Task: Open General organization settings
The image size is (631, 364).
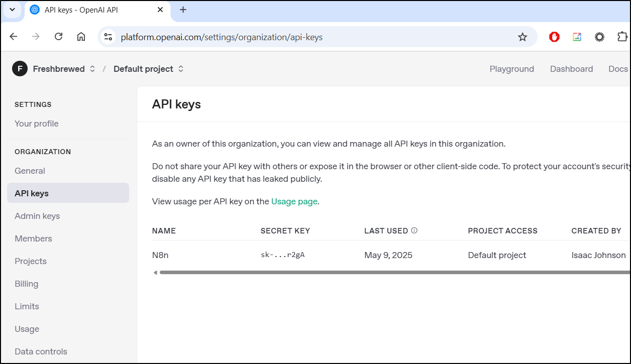Action: 30,171
